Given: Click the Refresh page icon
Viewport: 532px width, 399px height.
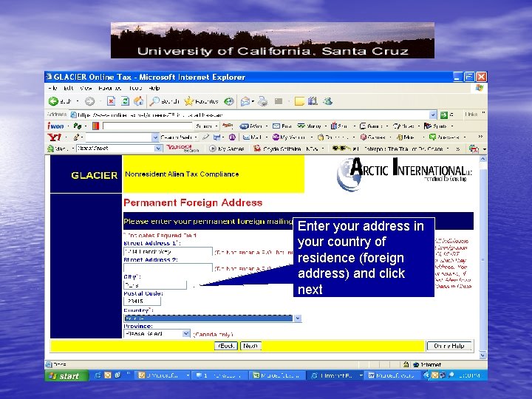Looking at the screenshot, I should (x=125, y=101).
